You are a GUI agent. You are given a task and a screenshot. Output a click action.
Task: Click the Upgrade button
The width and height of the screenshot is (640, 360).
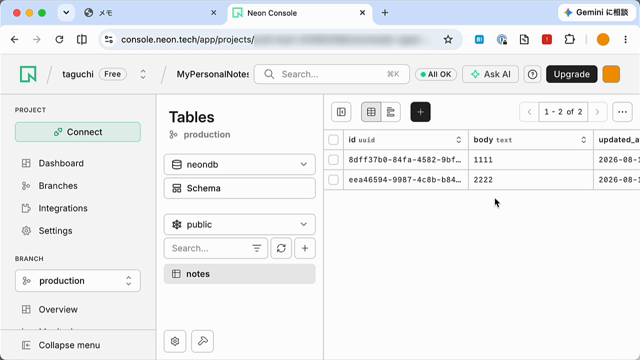click(x=571, y=74)
